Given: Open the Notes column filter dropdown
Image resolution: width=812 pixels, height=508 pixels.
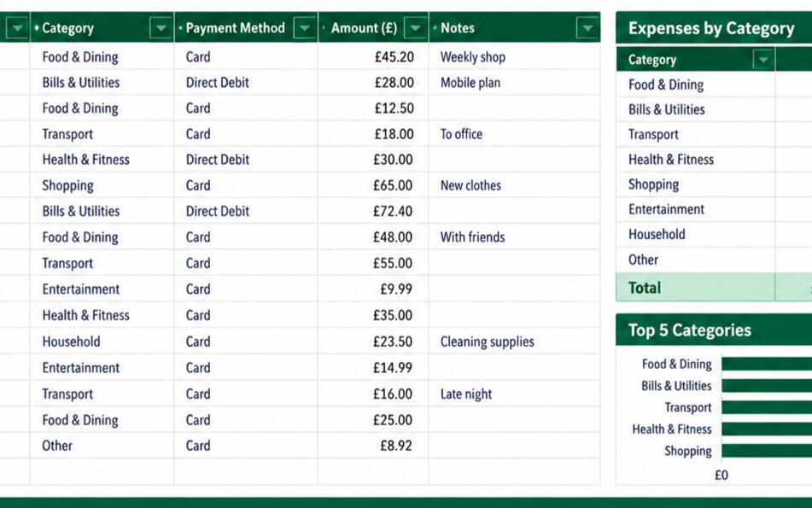Looking at the screenshot, I should coord(587,28).
